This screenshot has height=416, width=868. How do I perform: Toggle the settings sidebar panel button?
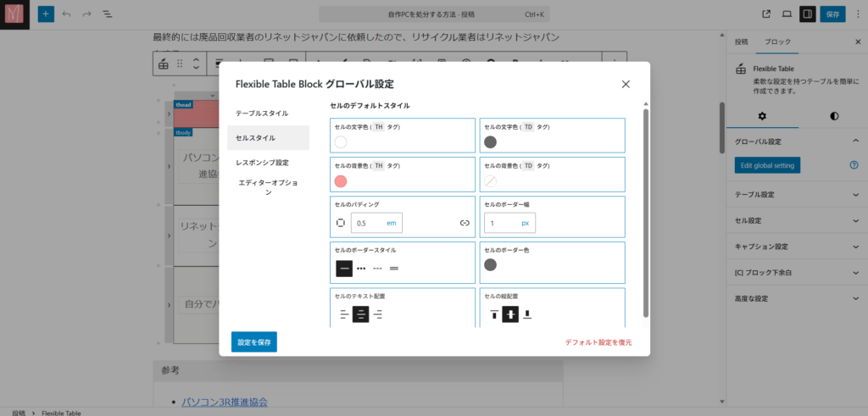807,14
